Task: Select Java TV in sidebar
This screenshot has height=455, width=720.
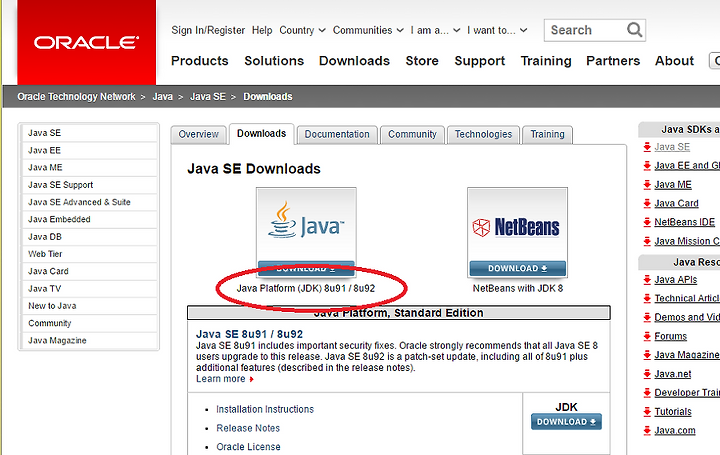Action: click(x=89, y=289)
